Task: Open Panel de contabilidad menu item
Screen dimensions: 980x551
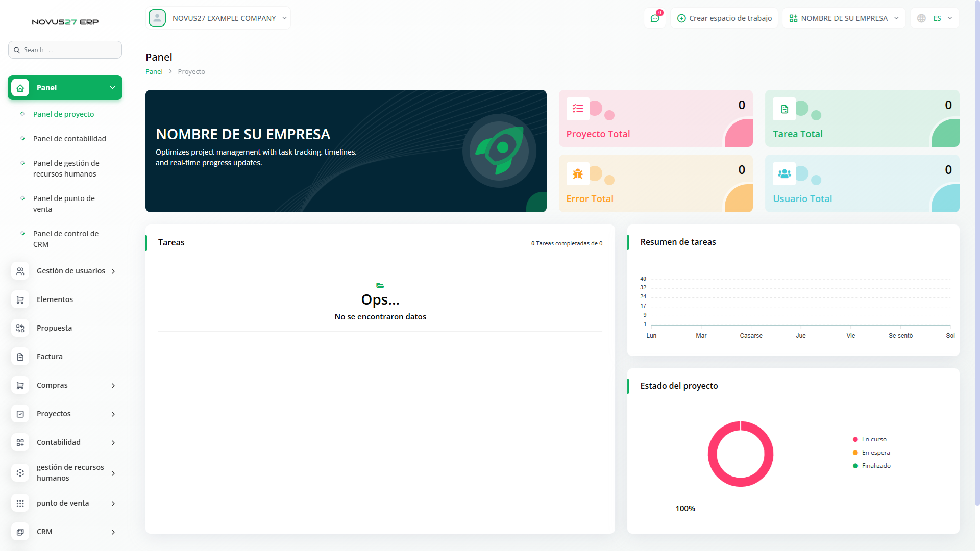Action: coord(69,139)
